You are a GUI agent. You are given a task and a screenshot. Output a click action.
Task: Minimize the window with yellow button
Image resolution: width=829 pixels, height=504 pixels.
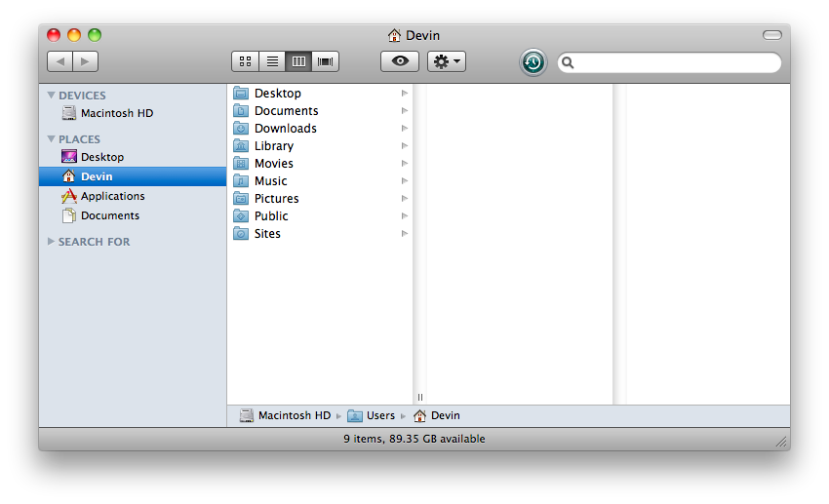74,35
